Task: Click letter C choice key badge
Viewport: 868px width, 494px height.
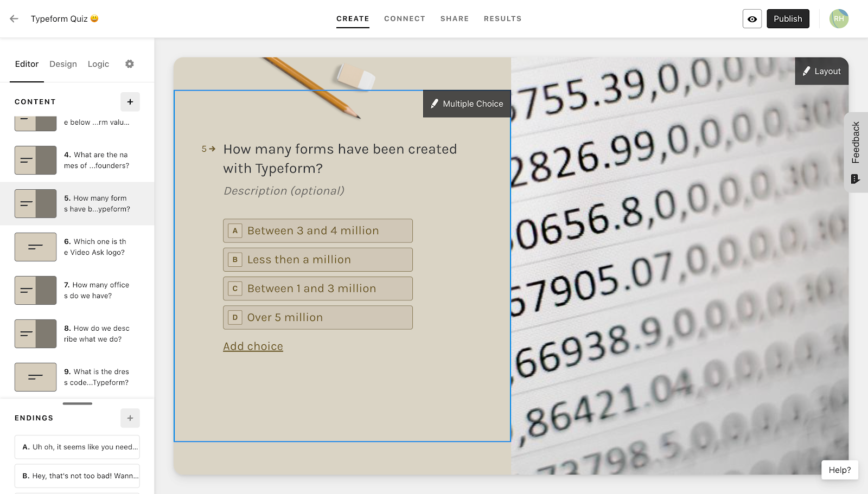Action: point(235,288)
